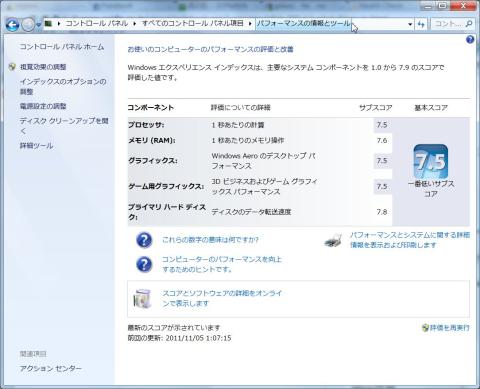Click 評価を再実行 link
Screen dimensions: 480x389
point(450,328)
